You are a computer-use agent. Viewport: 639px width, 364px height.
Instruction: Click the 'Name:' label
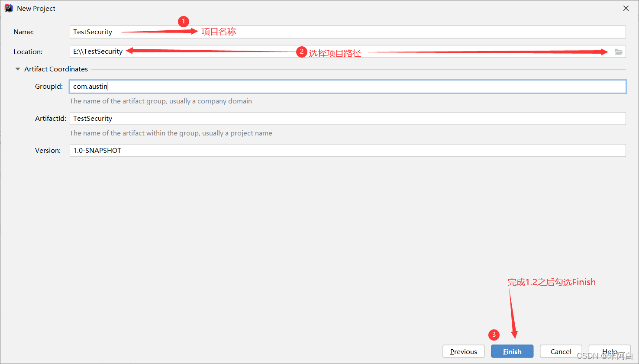coord(24,32)
